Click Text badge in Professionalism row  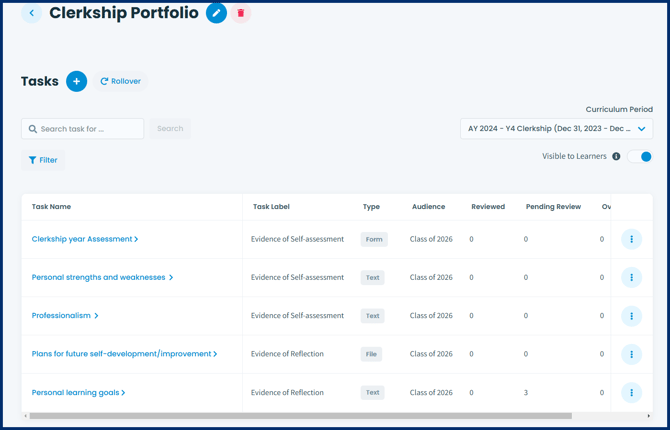pyautogui.click(x=372, y=316)
